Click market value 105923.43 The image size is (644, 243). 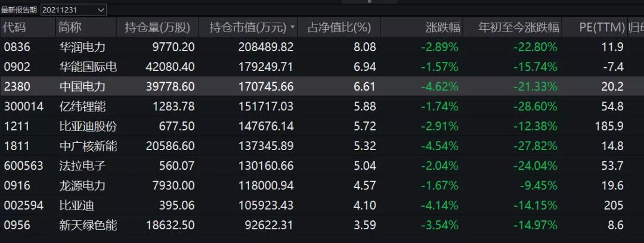click(266, 205)
